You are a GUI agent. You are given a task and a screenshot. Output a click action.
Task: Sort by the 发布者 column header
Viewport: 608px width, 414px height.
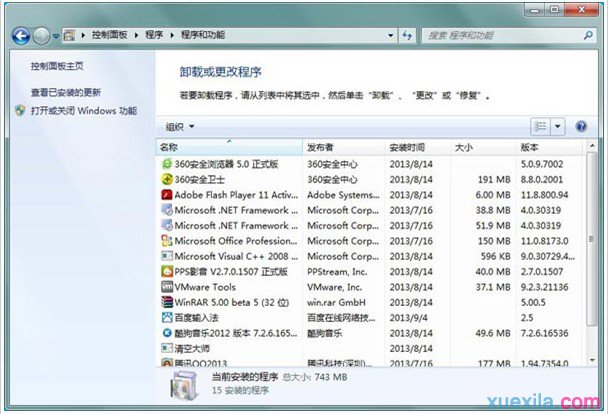pyautogui.click(x=344, y=147)
